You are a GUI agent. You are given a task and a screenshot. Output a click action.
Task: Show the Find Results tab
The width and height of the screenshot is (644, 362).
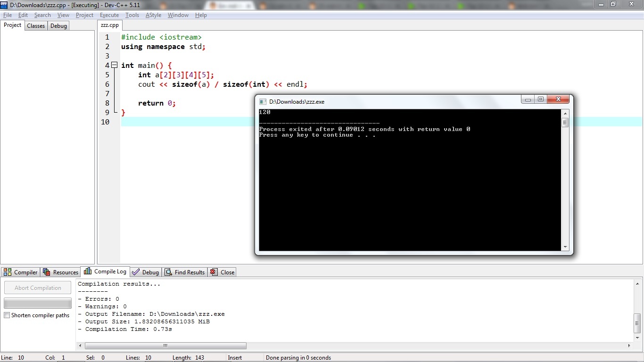coord(185,272)
